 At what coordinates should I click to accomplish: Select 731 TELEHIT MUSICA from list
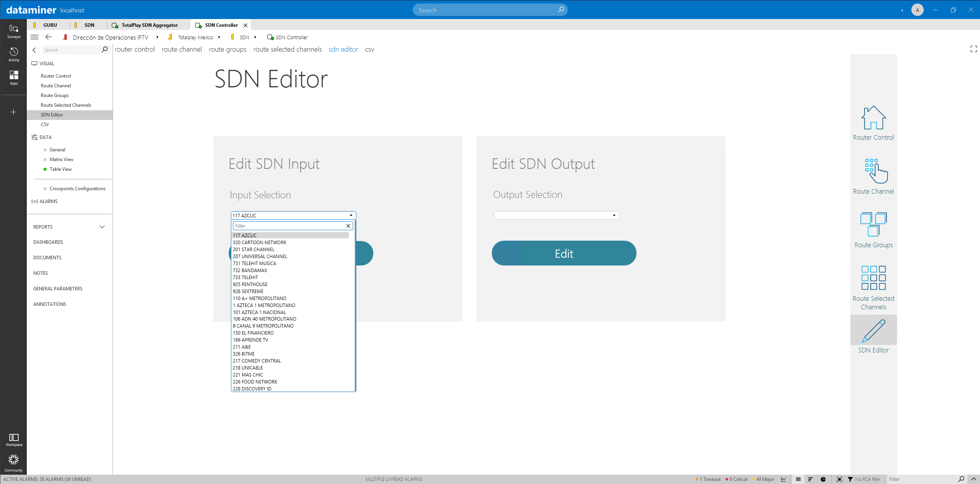tap(290, 264)
